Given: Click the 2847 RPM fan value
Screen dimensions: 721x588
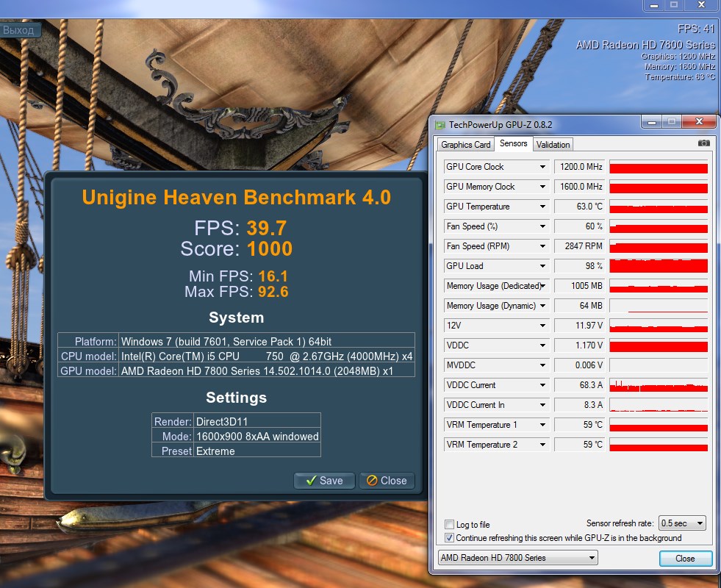Looking at the screenshot, I should point(581,246).
